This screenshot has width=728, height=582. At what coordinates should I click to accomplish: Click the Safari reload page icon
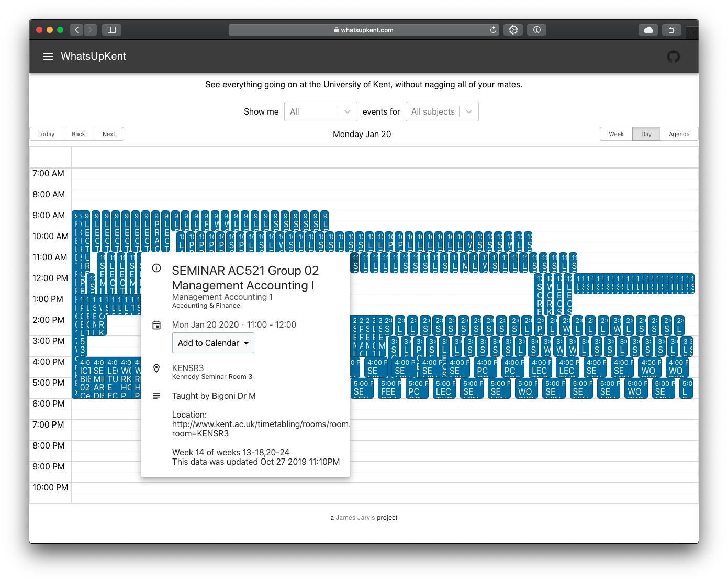(x=493, y=30)
